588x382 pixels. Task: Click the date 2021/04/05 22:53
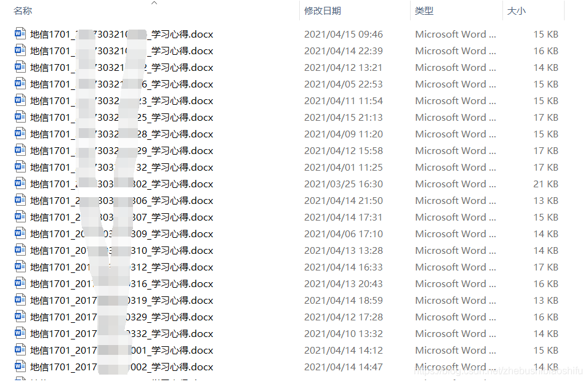click(344, 84)
